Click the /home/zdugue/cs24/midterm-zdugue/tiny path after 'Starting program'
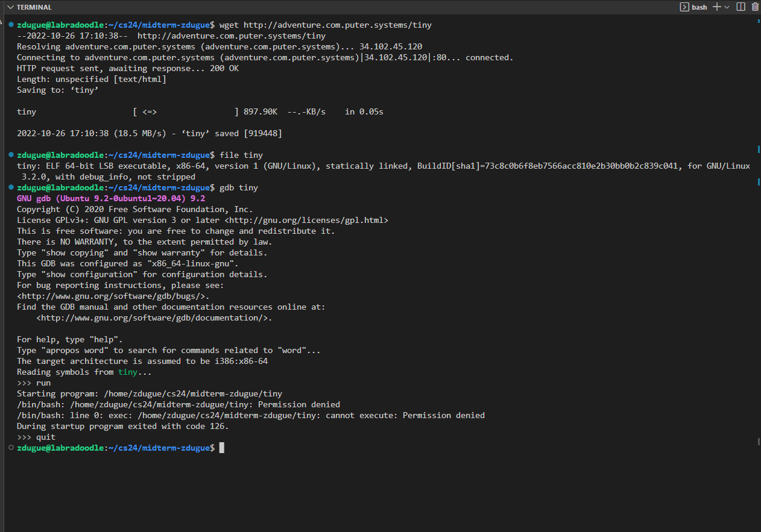This screenshot has width=761, height=532. click(x=193, y=393)
